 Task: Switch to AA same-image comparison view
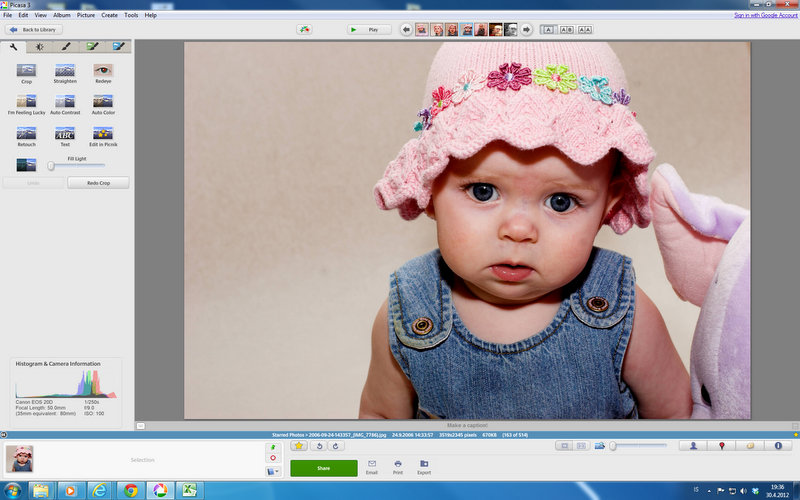[x=585, y=30]
